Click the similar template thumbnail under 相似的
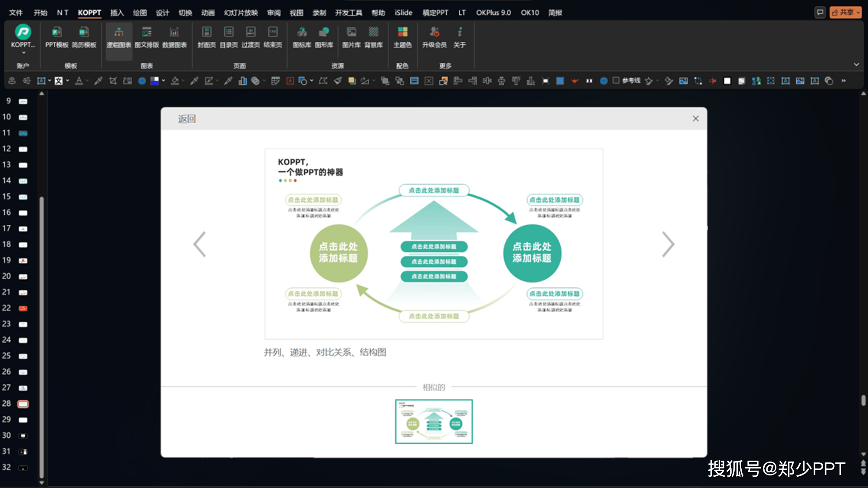 tap(434, 421)
